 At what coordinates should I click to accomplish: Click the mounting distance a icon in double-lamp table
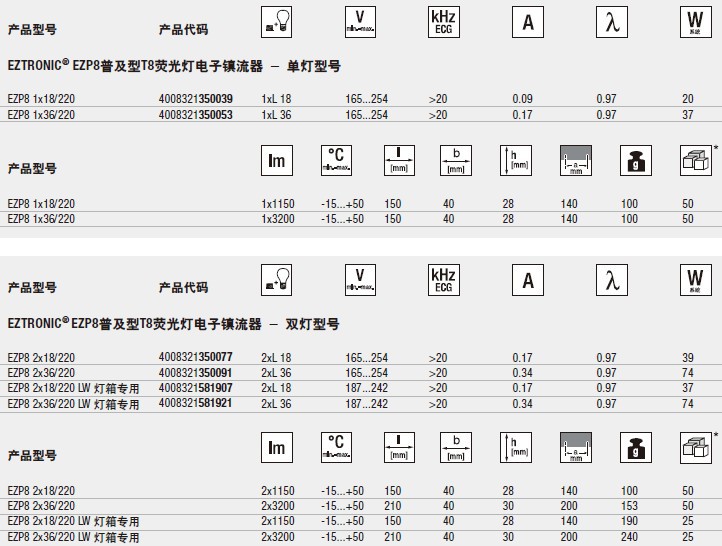coord(574,449)
